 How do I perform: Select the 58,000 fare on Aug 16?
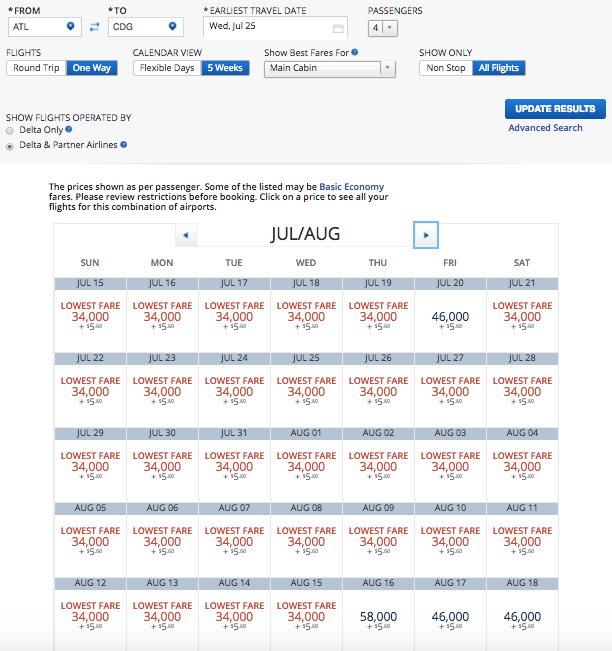pos(378,618)
